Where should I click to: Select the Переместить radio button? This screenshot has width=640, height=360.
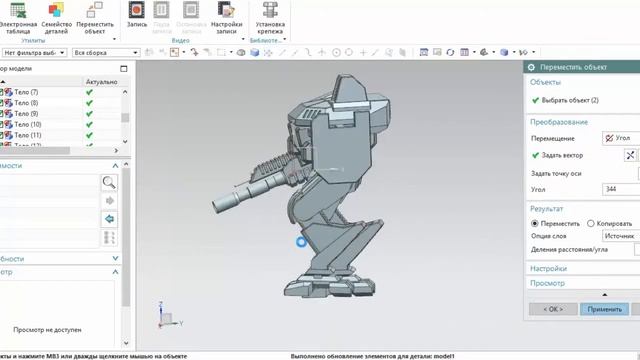coord(534,223)
